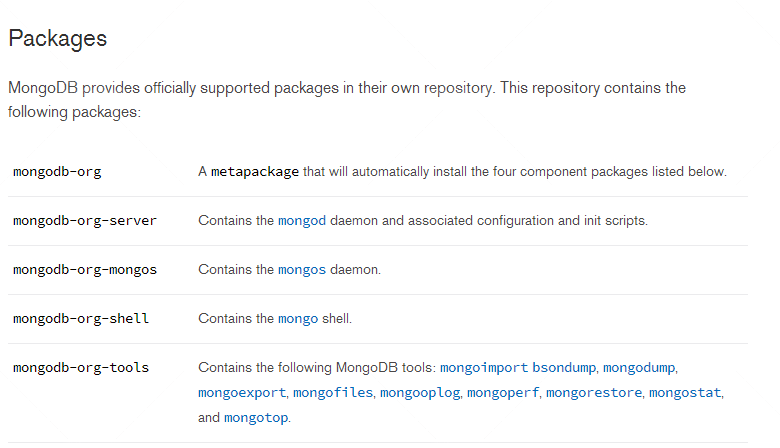
Task: Select the mongodb-org package name
Action: pyautogui.click(x=57, y=172)
